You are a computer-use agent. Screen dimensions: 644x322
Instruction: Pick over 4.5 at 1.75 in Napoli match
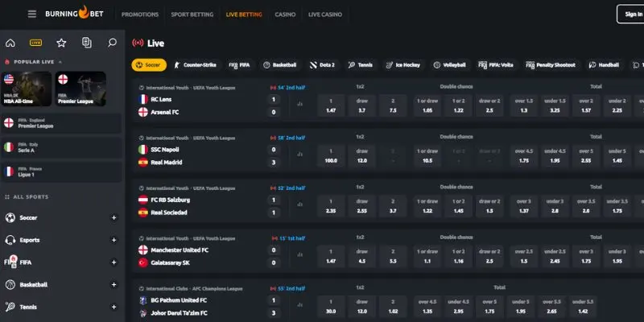click(x=524, y=155)
